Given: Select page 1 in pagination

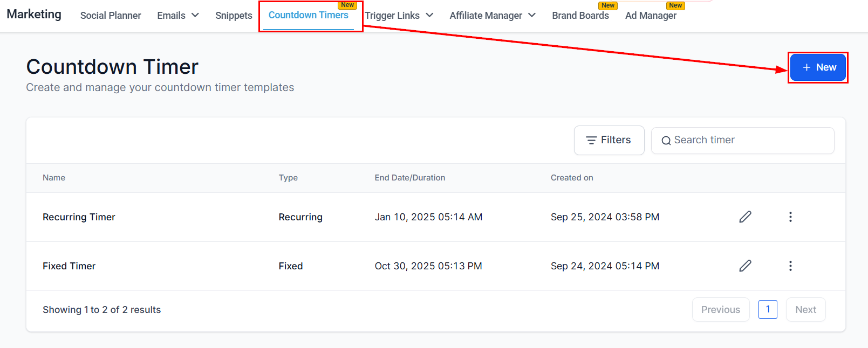Looking at the screenshot, I should 768,310.
